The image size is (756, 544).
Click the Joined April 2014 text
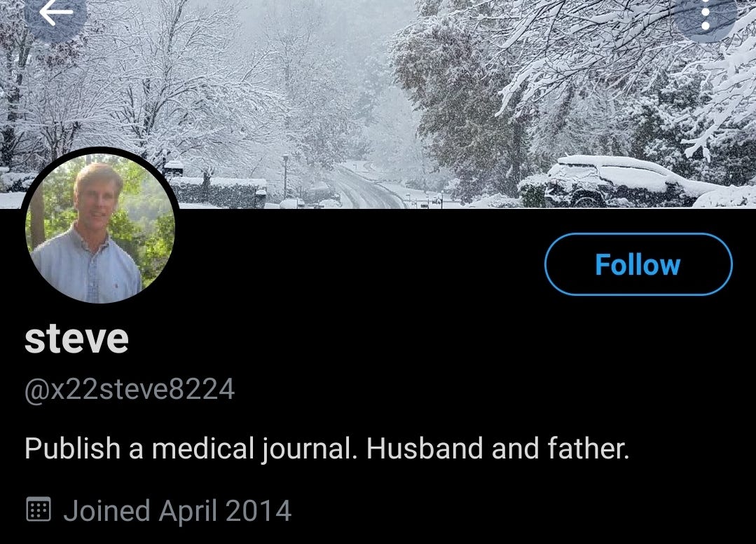click(177, 510)
